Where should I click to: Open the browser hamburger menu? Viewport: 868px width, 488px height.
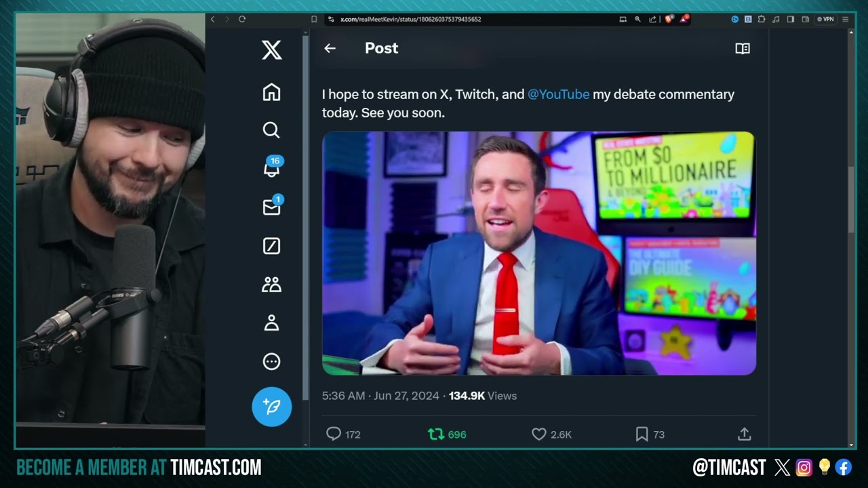point(845,19)
